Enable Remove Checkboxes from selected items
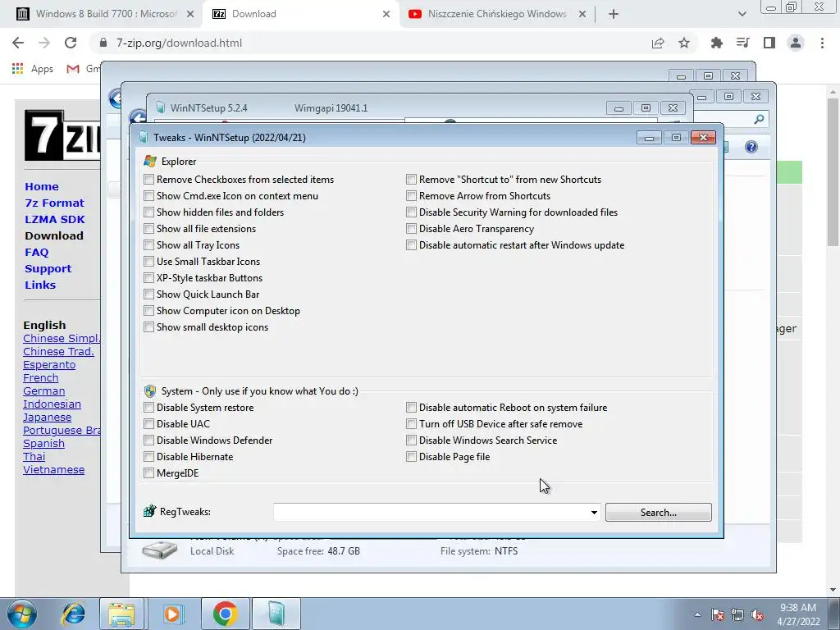The height and width of the screenshot is (630, 840). click(149, 180)
